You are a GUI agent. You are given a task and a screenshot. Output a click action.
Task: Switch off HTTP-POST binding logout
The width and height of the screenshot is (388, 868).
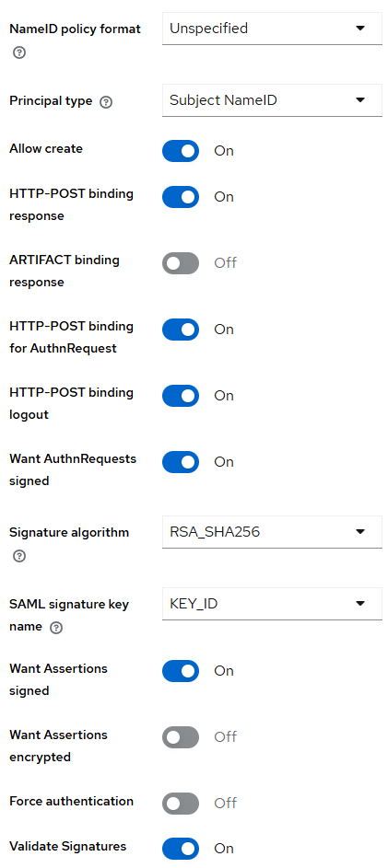coord(181,396)
